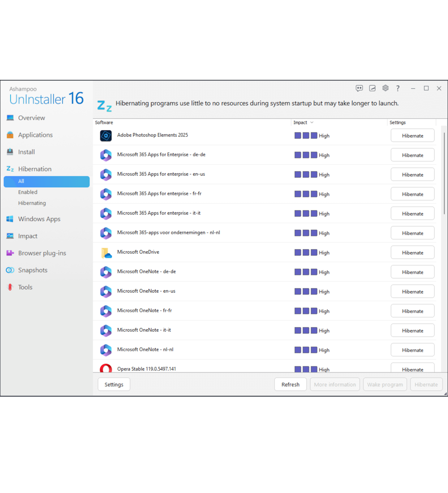The width and height of the screenshot is (448, 493).
Task: Hibernate Microsoft OneNote - en-us
Action: [412, 292]
